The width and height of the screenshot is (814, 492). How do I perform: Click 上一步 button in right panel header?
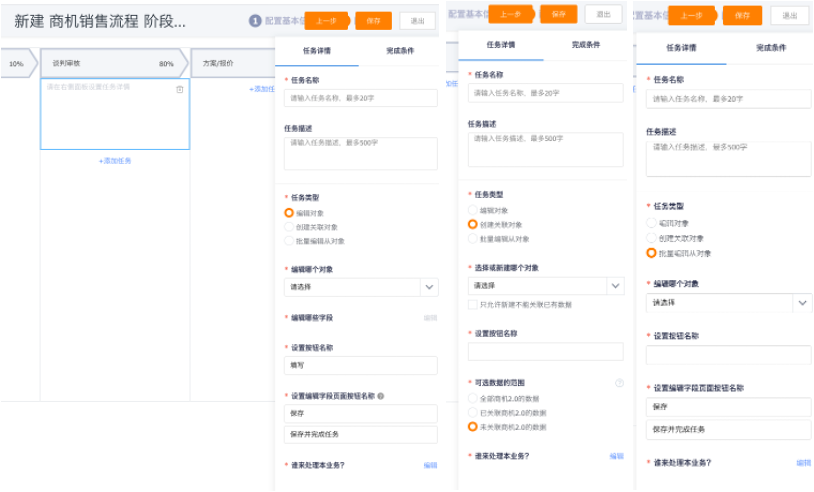690,16
